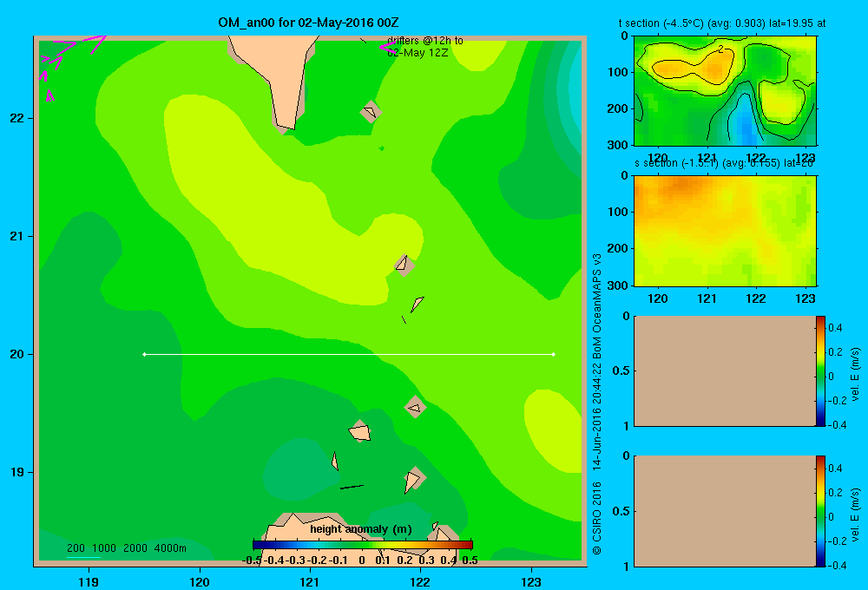Click the west endpoint of white transect line
Image resolution: width=868 pixels, height=590 pixels.
pyautogui.click(x=144, y=354)
